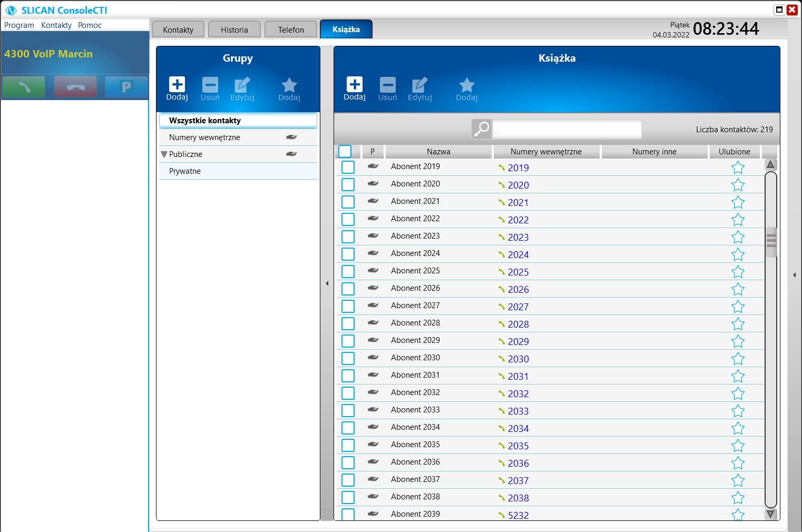802x532 pixels.
Task: Click the magnifier search icon
Action: [482, 129]
